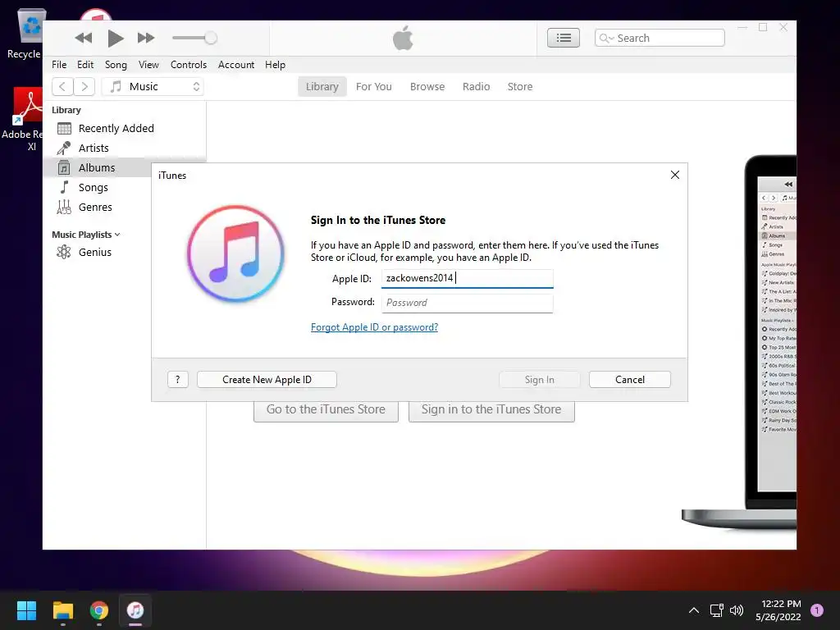This screenshot has width=840, height=630.
Task: Switch to the For You tab
Action: pos(374,87)
